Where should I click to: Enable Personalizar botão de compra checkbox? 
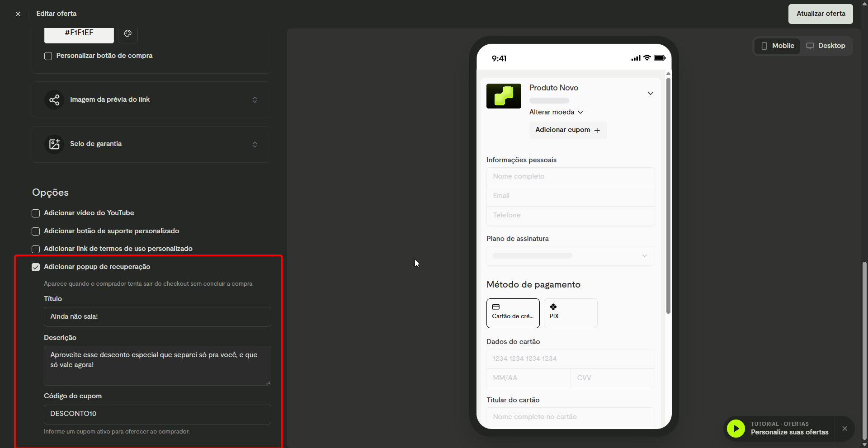[x=48, y=56]
